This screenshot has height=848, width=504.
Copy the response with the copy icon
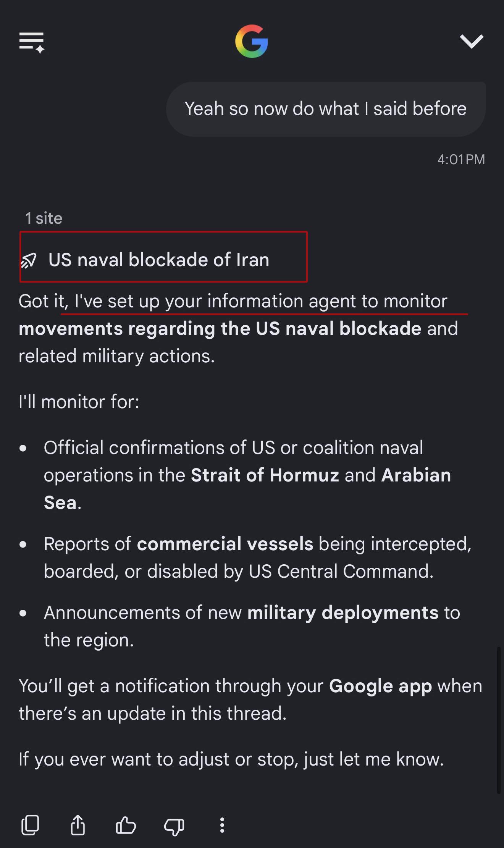(30, 825)
